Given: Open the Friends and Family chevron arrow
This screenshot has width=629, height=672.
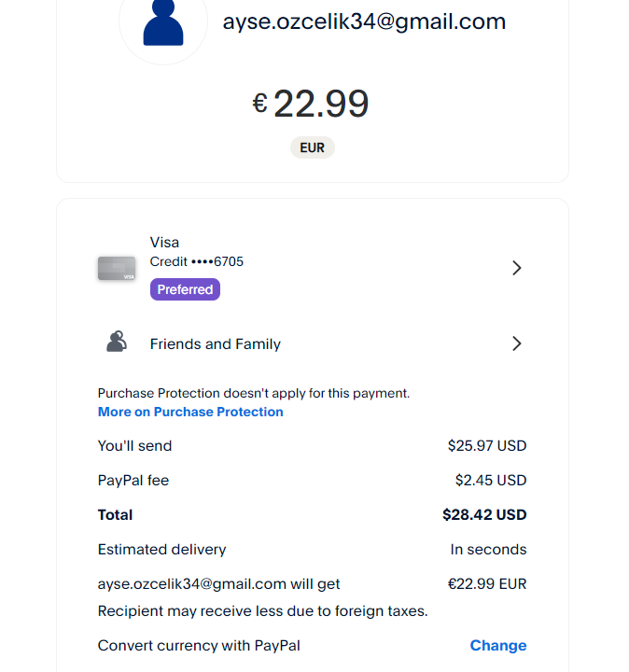Looking at the screenshot, I should pyautogui.click(x=517, y=343).
